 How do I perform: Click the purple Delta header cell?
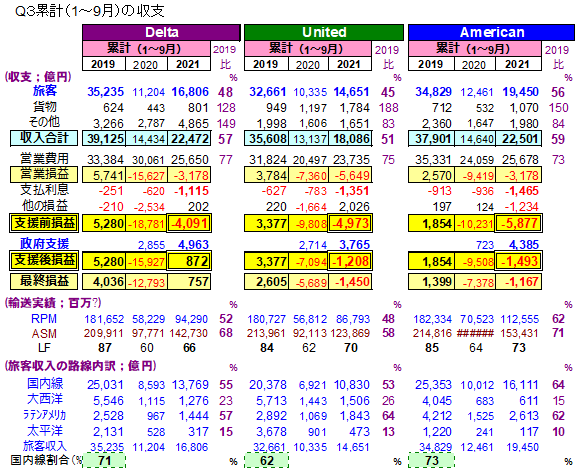pos(161,32)
